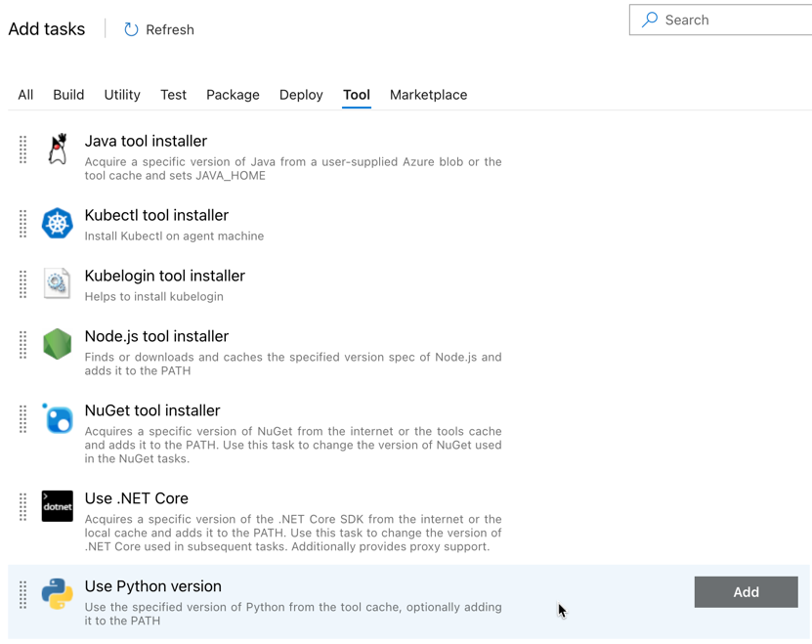The height and width of the screenshot is (644, 812).
Task: Switch to the All tab
Action: pyautogui.click(x=24, y=95)
